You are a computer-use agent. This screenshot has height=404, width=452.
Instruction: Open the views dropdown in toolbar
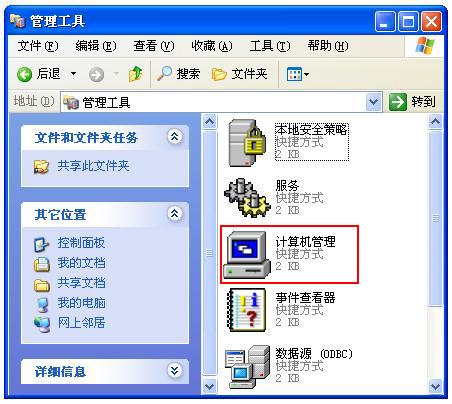298,74
